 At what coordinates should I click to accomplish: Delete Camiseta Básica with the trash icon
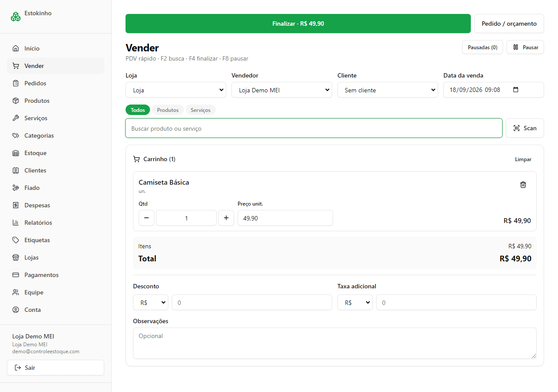(x=523, y=185)
